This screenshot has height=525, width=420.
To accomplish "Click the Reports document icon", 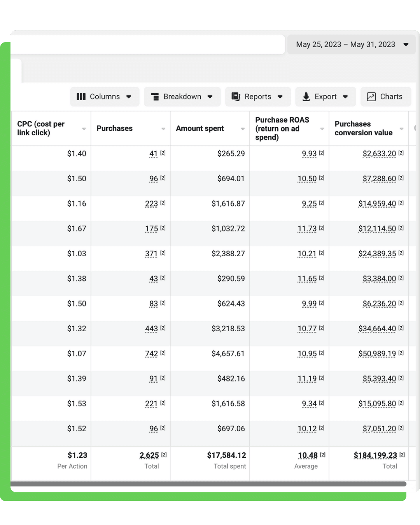I will (x=236, y=96).
